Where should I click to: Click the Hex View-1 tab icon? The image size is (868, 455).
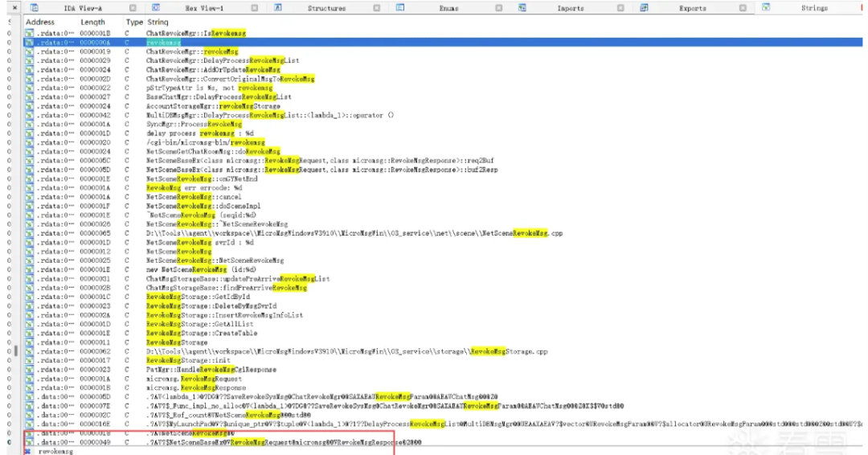(156, 8)
